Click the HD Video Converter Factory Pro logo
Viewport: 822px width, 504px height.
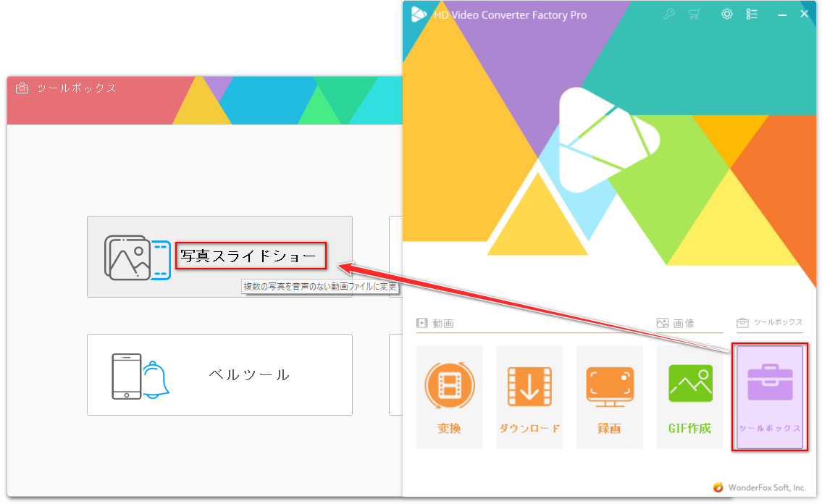point(418,14)
